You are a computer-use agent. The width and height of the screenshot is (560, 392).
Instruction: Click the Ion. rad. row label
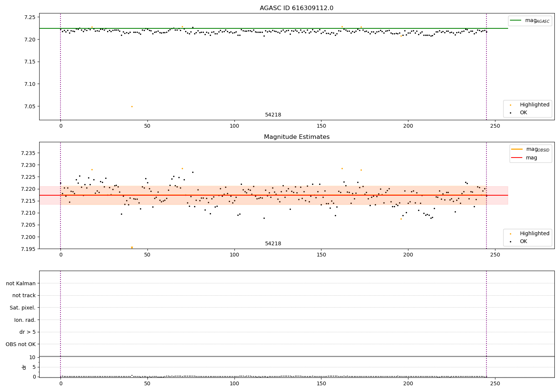click(x=25, y=320)
